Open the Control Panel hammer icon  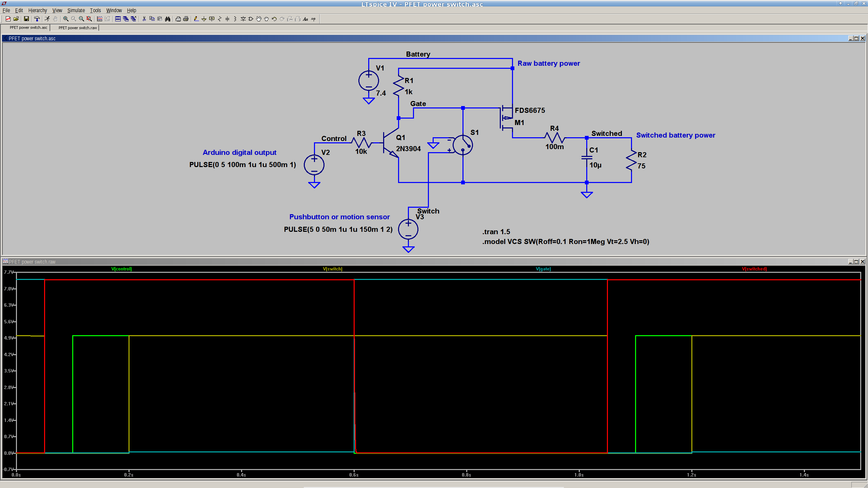pos(37,19)
